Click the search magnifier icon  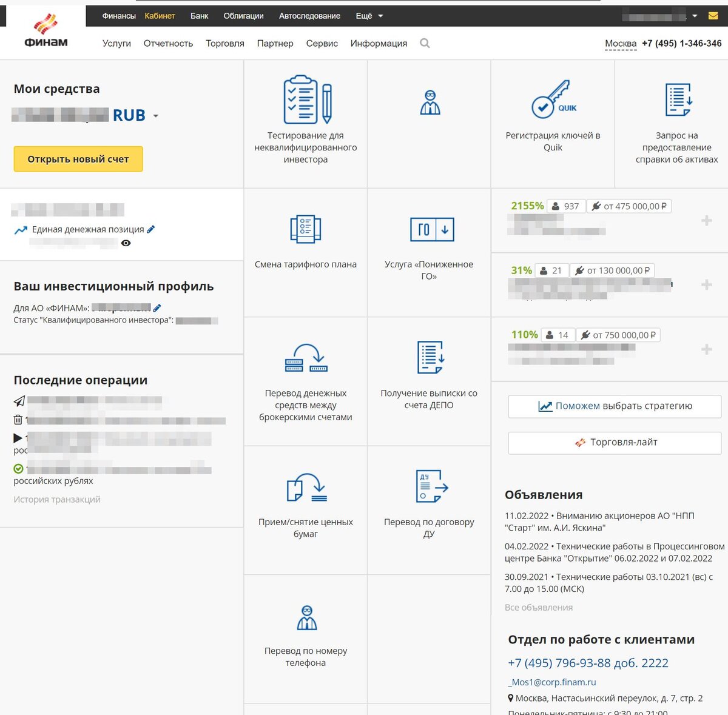pyautogui.click(x=425, y=43)
